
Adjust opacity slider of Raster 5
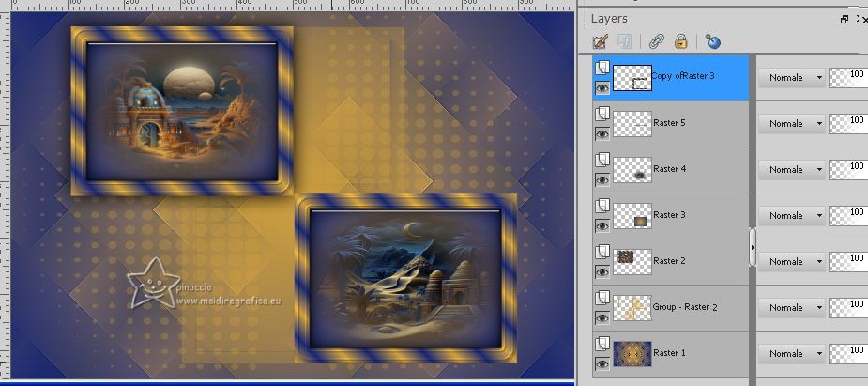(848, 123)
